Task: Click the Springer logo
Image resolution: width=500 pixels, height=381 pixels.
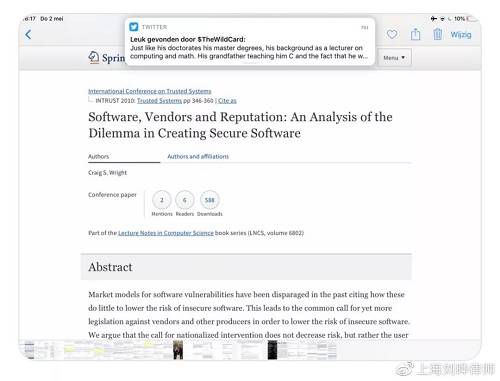Action: coord(107,58)
